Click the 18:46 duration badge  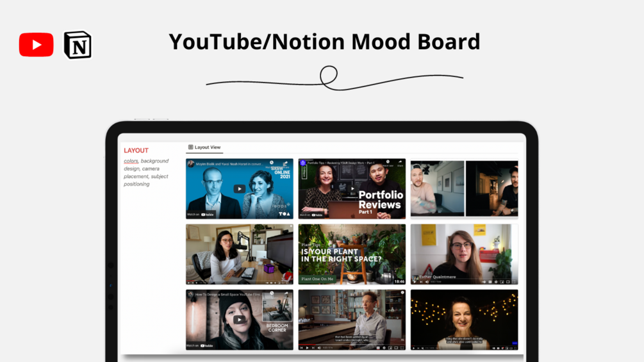pos(399,281)
